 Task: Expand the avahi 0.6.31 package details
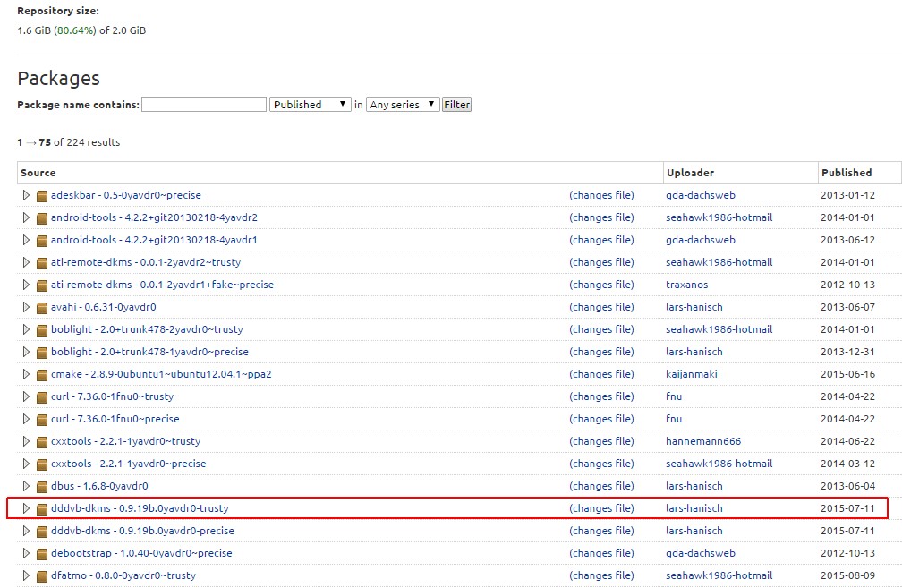pos(26,307)
